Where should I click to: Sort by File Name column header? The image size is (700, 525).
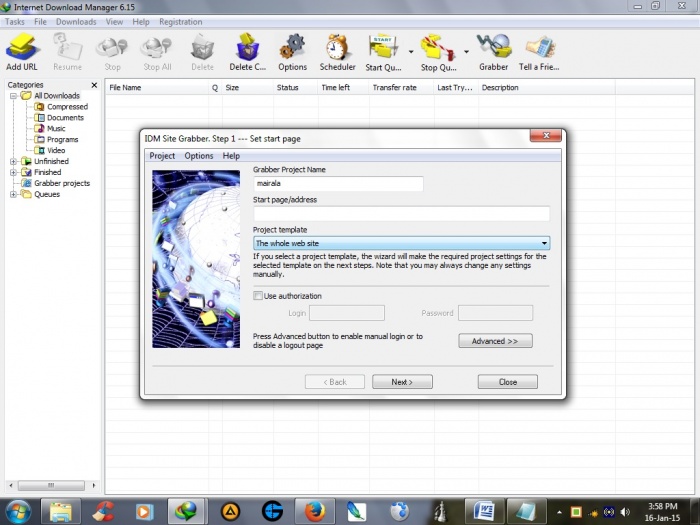tap(157, 88)
